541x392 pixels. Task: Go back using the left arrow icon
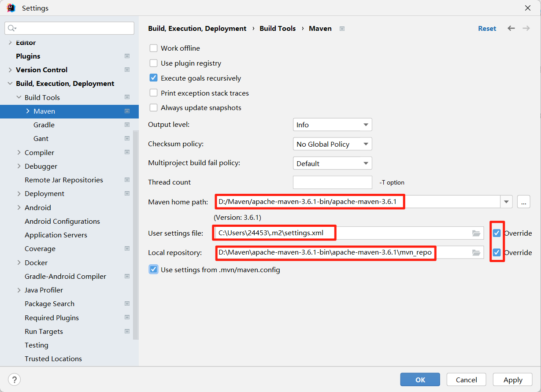[511, 28]
